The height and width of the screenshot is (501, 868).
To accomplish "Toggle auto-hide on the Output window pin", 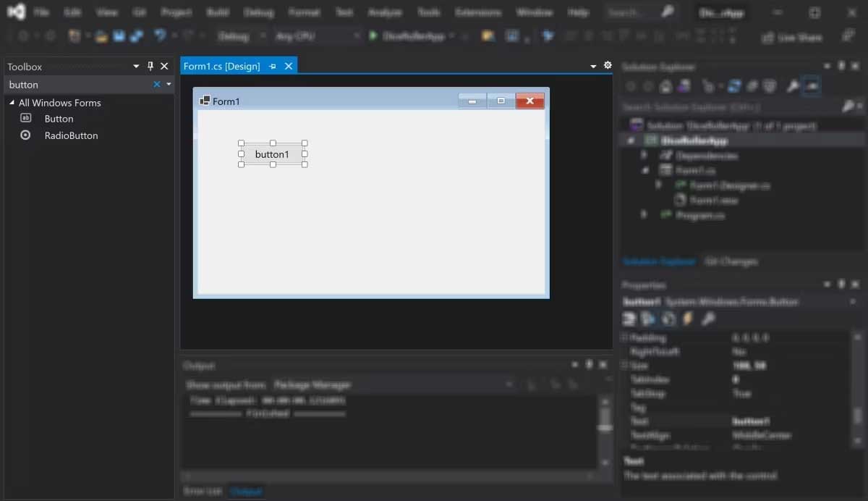I will 590,365.
